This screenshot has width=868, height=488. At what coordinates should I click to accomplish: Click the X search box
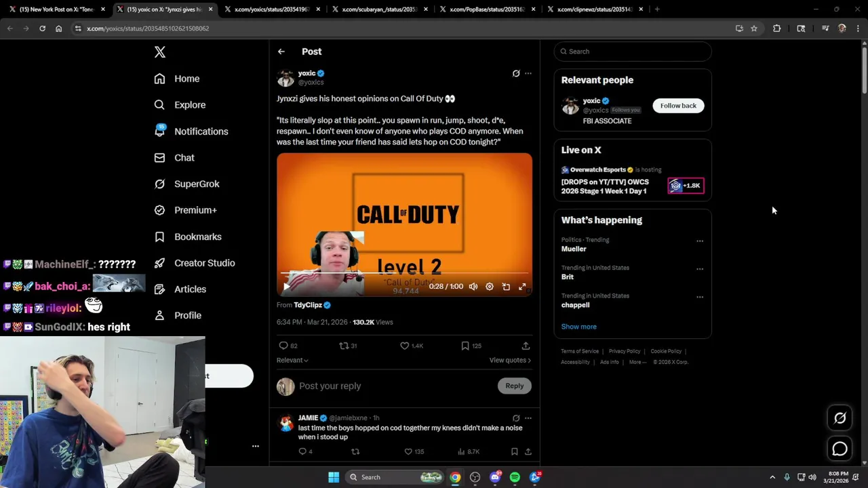(x=633, y=52)
